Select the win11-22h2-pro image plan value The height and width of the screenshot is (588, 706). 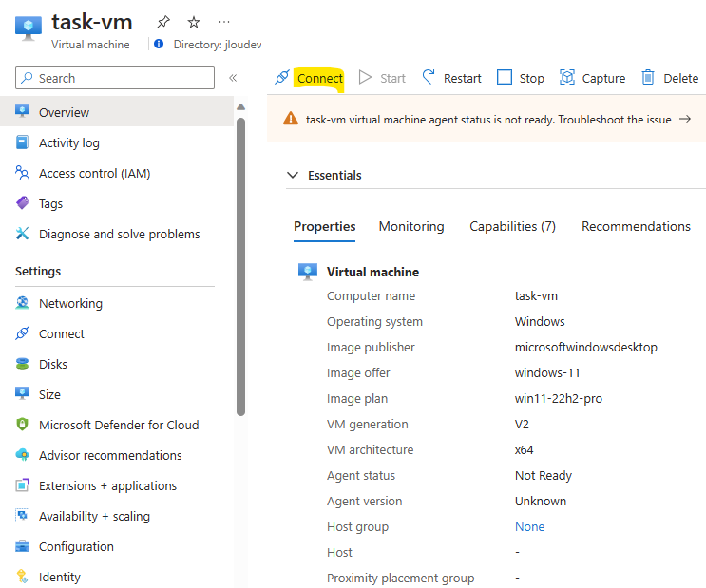point(559,398)
